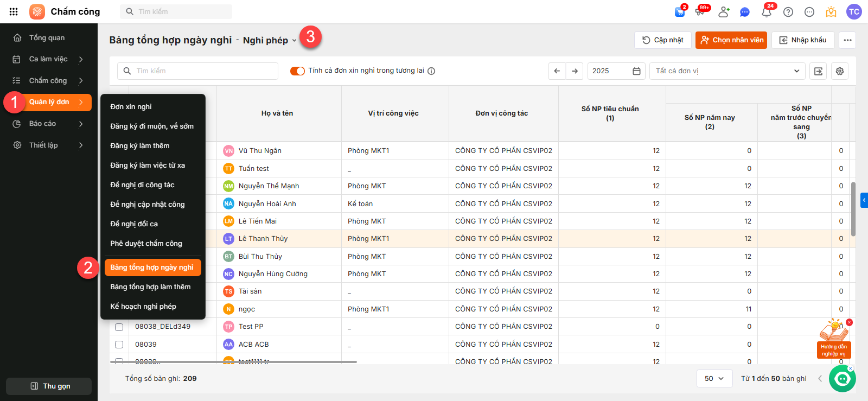Open the 50 records per page dropdown
868x401 pixels.
714,378
